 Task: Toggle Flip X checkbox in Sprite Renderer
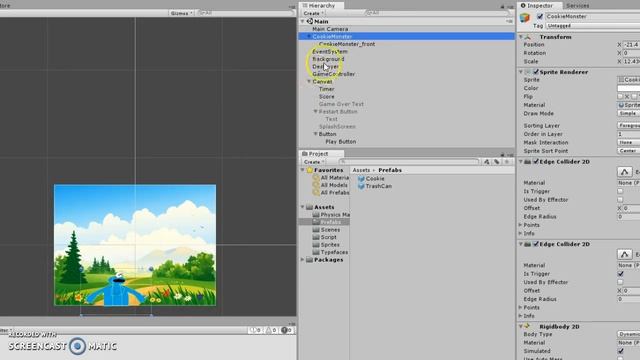(620, 96)
